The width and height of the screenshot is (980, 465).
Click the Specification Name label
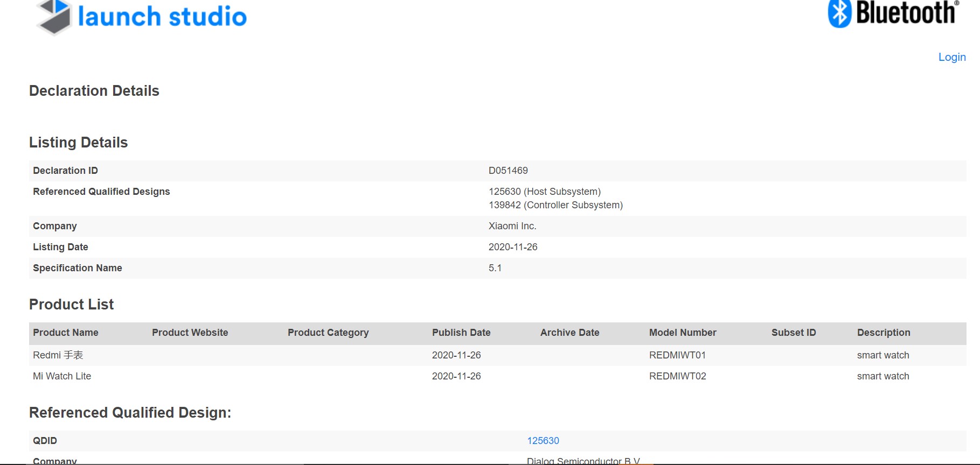tap(78, 268)
